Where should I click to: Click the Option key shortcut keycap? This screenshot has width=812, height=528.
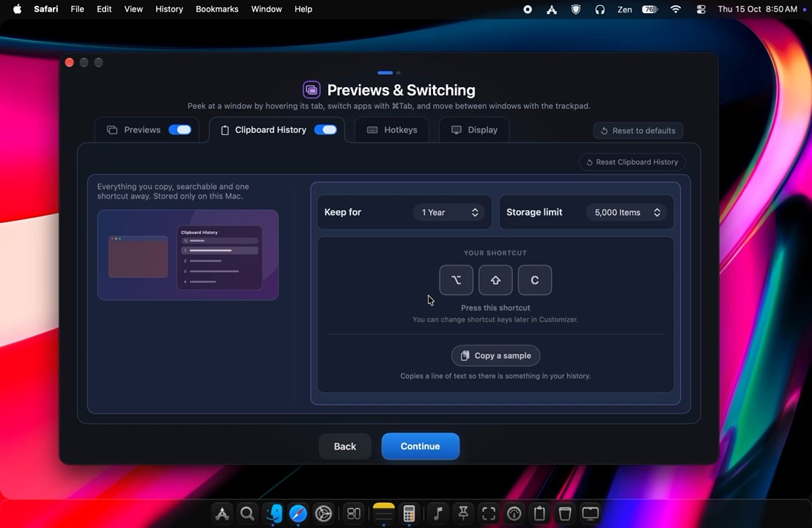pyautogui.click(x=457, y=280)
